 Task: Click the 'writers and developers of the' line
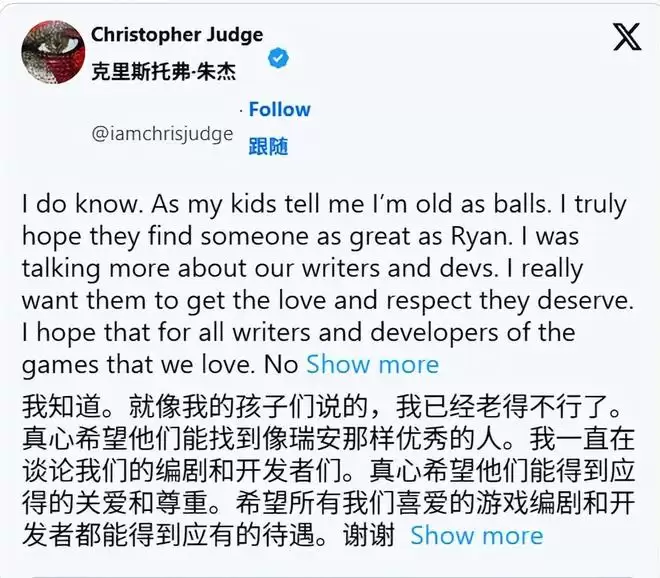[298, 333]
